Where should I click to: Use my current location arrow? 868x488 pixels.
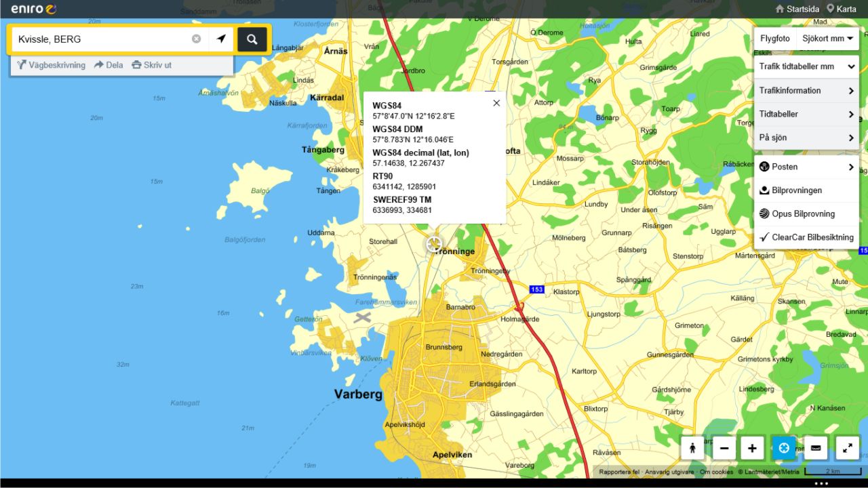[221, 39]
